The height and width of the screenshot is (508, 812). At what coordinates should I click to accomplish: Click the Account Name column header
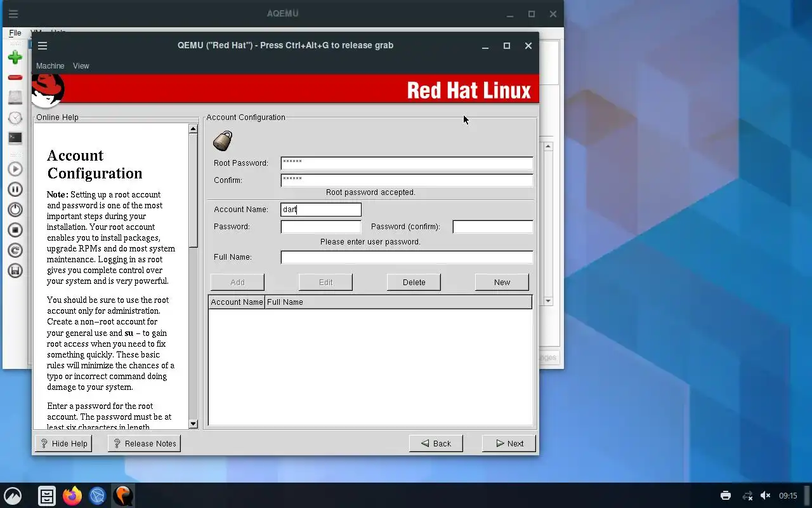coord(237,302)
